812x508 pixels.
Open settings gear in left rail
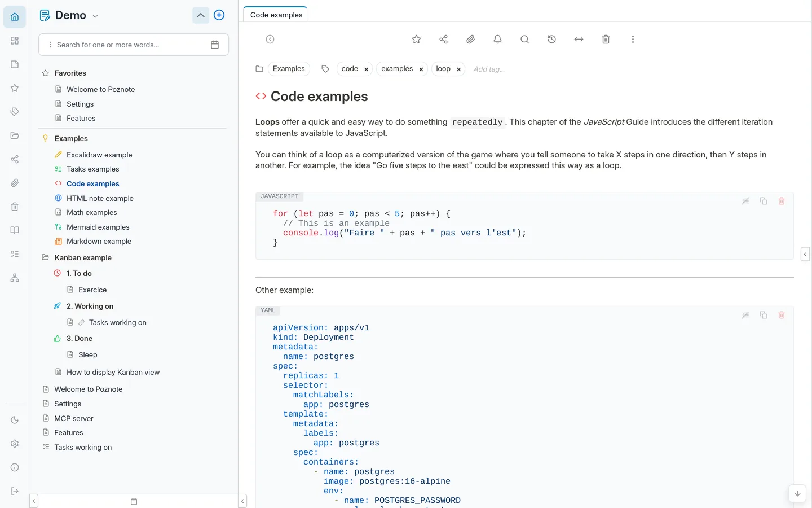tap(15, 444)
